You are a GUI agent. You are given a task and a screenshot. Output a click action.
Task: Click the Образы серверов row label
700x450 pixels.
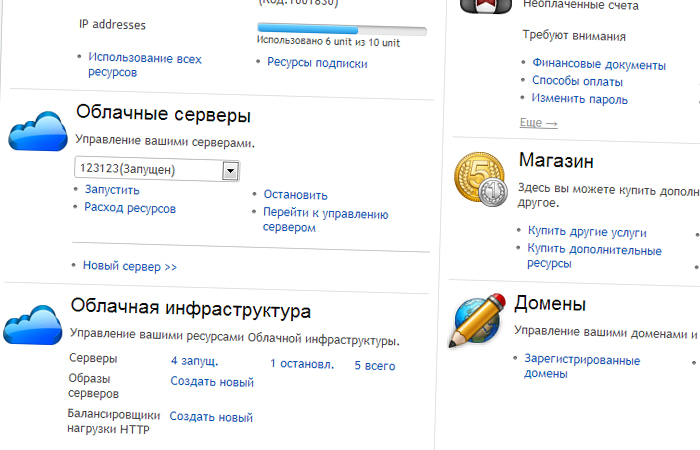click(93, 386)
